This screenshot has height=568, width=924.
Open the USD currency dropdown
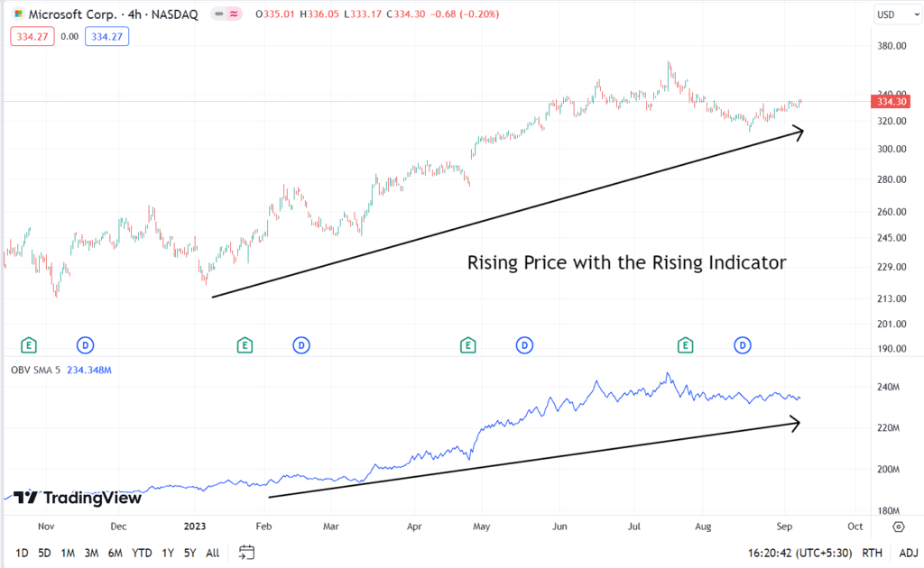(x=896, y=14)
